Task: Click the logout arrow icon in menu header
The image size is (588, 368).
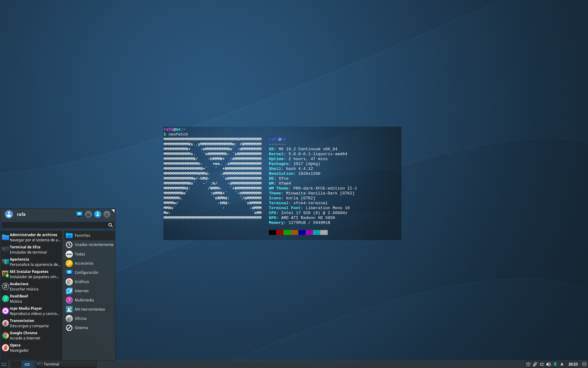Action: (x=107, y=214)
